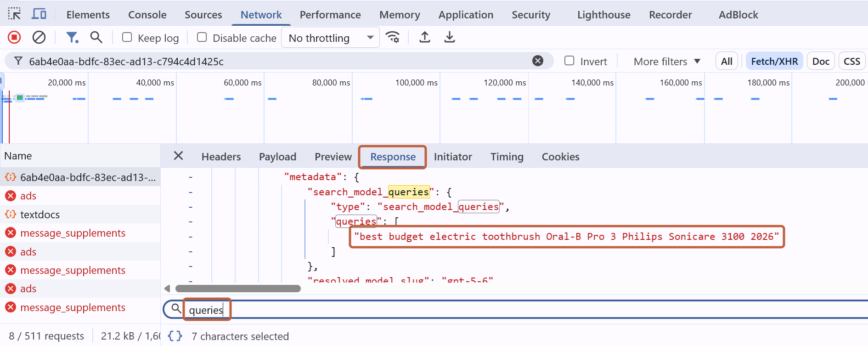Screen dimensions: 868x346
Task: View the Payload tab
Action: click(x=278, y=157)
